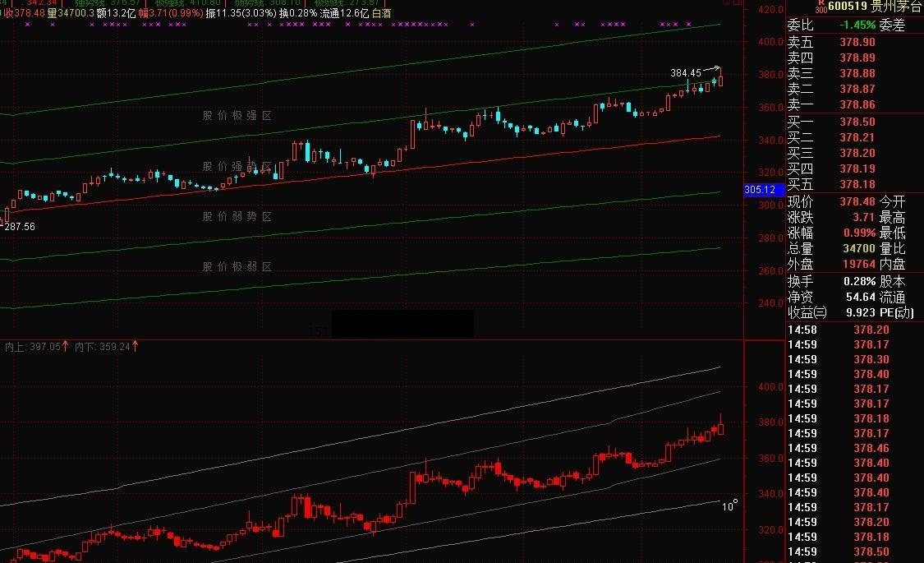Click the 量比 label
Image resolution: width=924 pixels, height=563 pixels.
(892, 248)
